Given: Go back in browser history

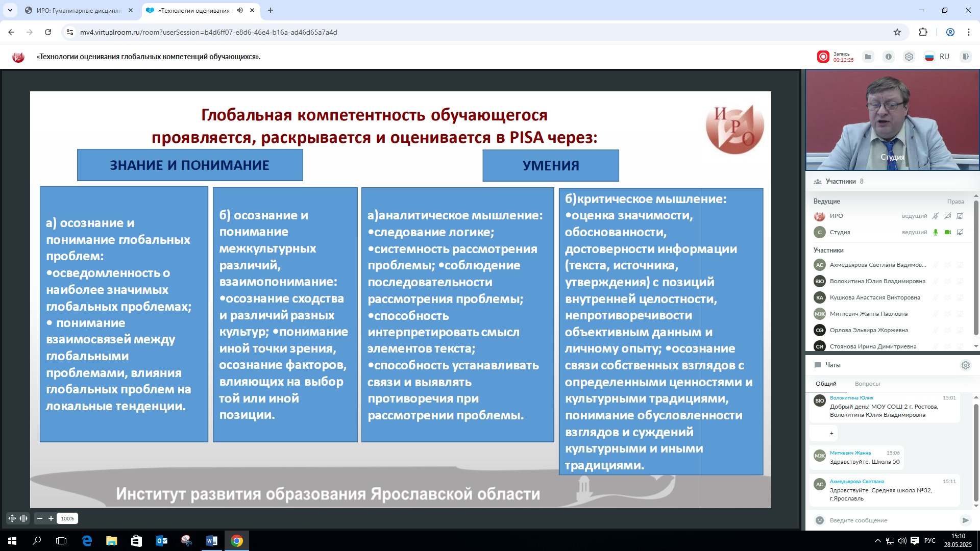Looking at the screenshot, I should click(x=11, y=32).
